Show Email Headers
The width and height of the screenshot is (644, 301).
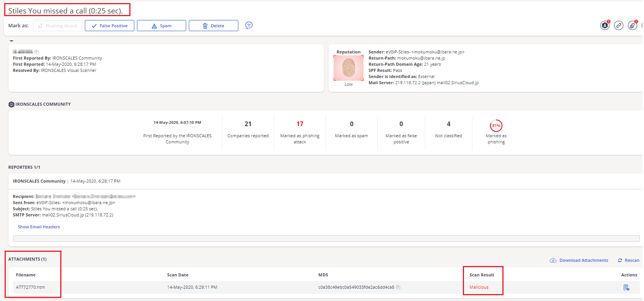point(39,227)
